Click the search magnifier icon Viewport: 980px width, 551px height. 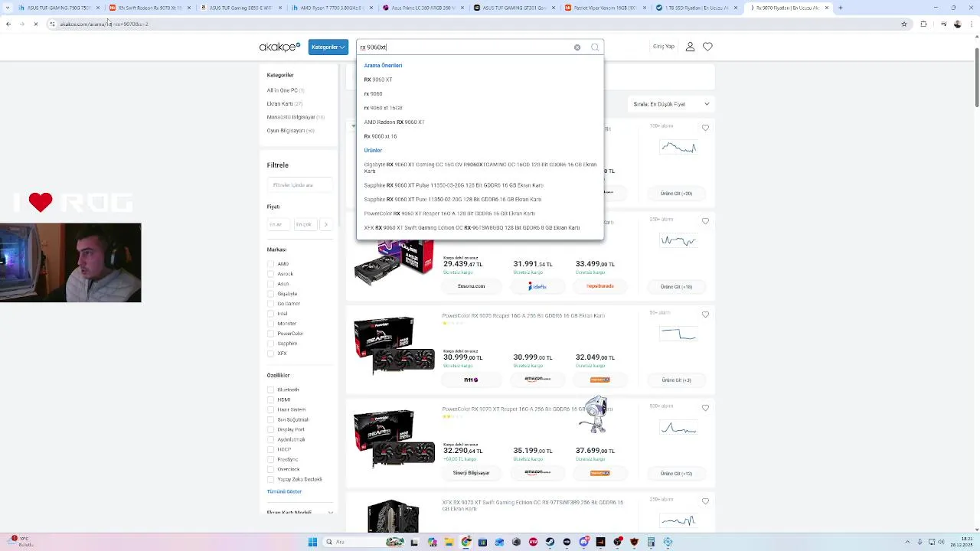point(595,47)
